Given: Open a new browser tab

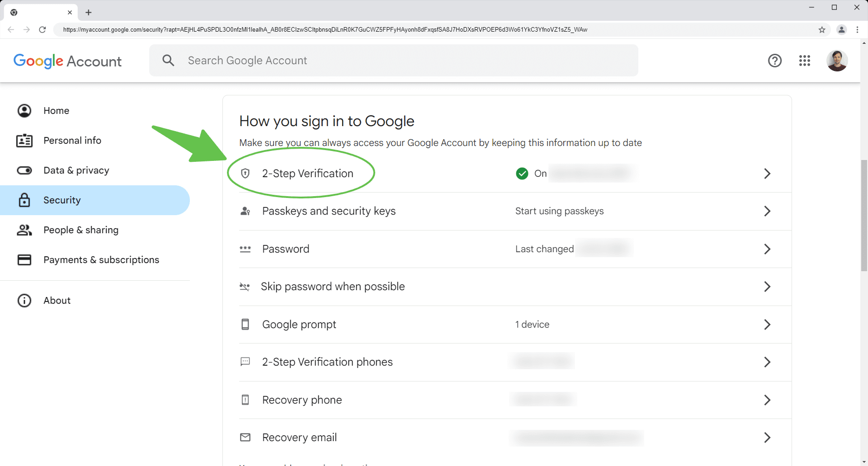Looking at the screenshot, I should click(x=89, y=13).
